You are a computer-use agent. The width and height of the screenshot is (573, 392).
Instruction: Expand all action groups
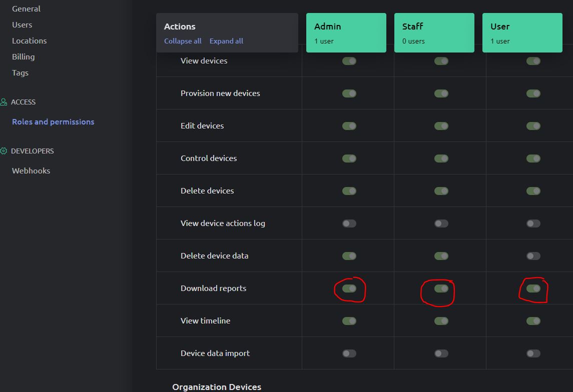pyautogui.click(x=226, y=41)
